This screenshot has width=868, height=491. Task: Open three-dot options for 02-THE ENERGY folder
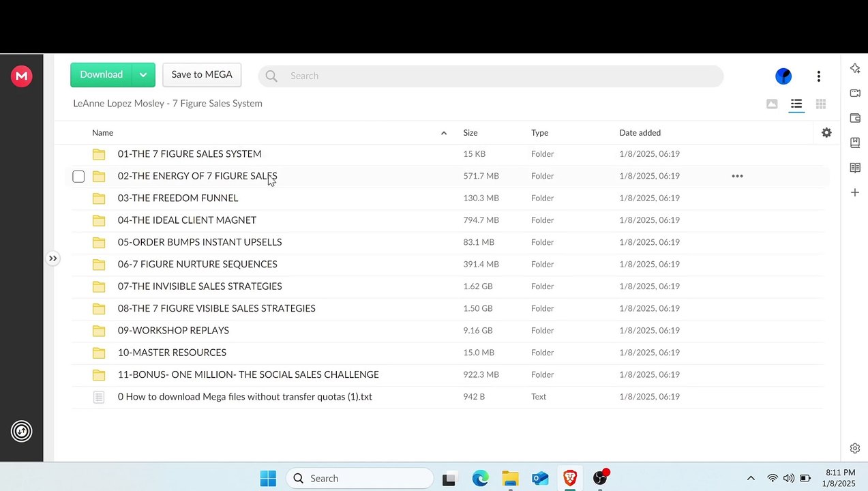coord(737,176)
